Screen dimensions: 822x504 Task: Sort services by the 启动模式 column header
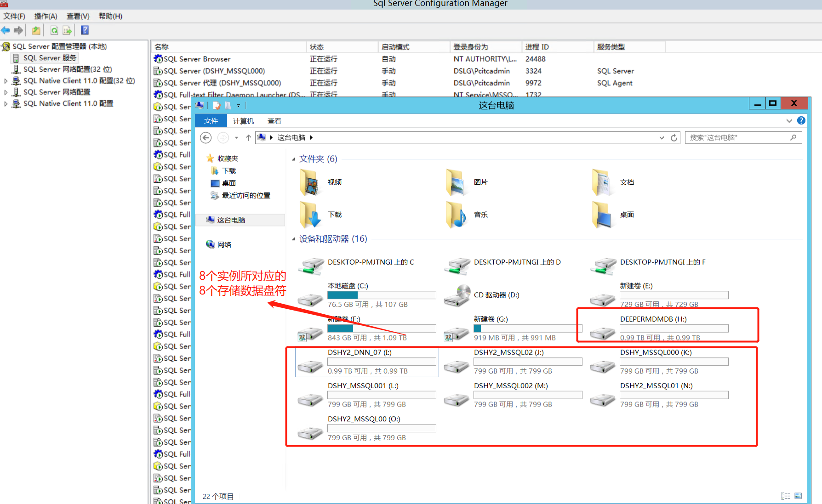(414, 47)
